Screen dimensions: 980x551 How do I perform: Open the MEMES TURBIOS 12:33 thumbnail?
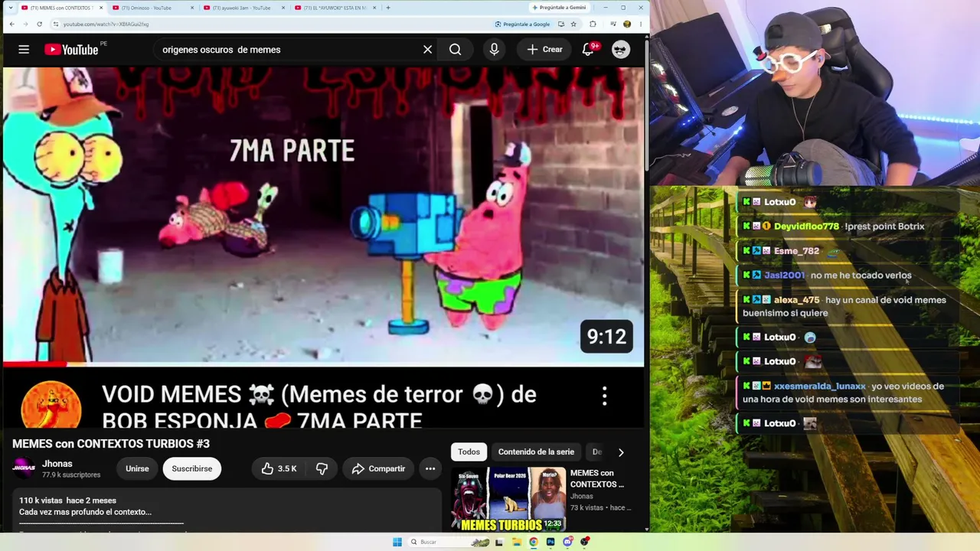pos(508,499)
